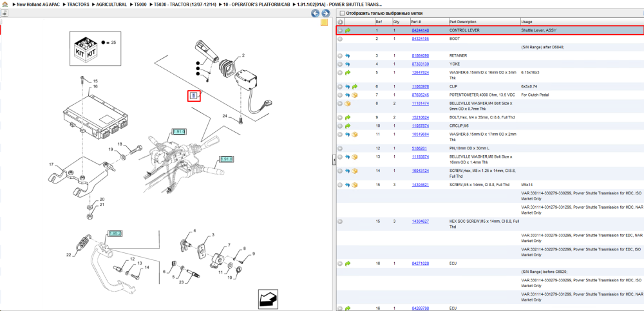The height and width of the screenshot is (311, 644).
Task: Click the box icon in POTENTIOMETER row
Action: pyautogui.click(x=355, y=95)
